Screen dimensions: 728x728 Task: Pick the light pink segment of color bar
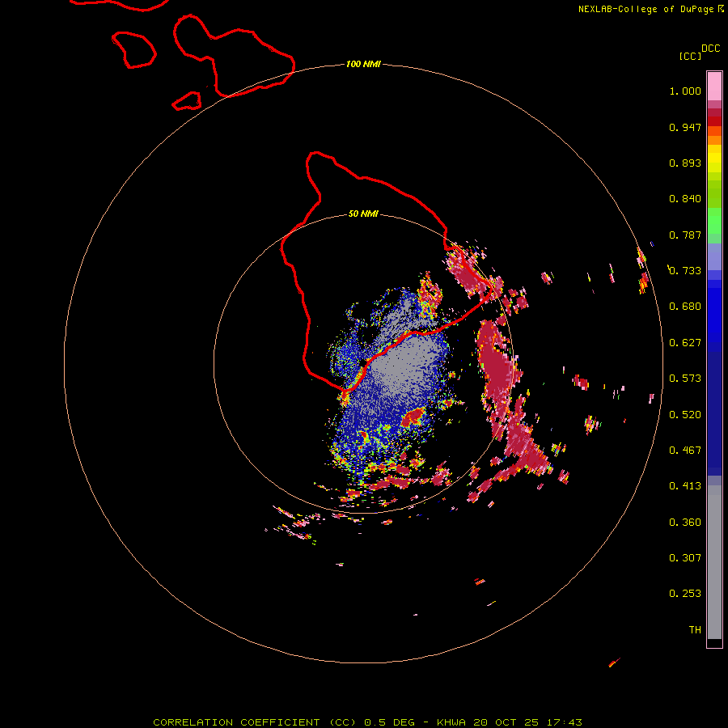(x=714, y=86)
